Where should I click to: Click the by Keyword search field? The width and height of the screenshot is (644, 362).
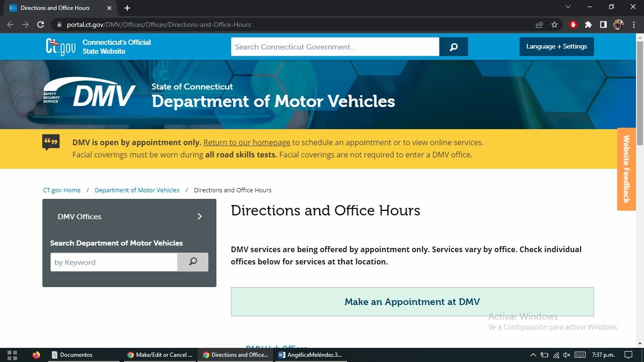113,262
